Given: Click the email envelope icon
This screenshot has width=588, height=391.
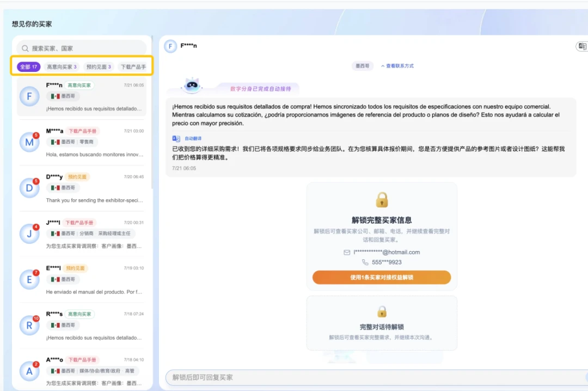Looking at the screenshot, I should tap(347, 253).
